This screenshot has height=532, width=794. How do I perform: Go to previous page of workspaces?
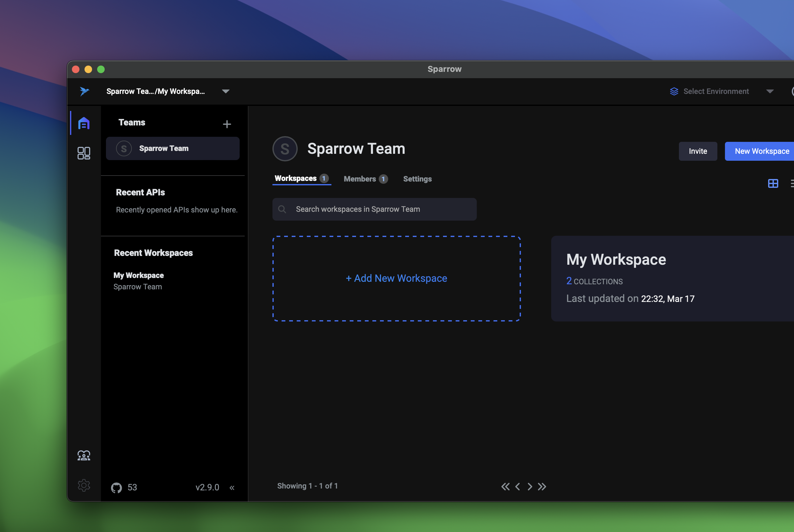point(517,487)
